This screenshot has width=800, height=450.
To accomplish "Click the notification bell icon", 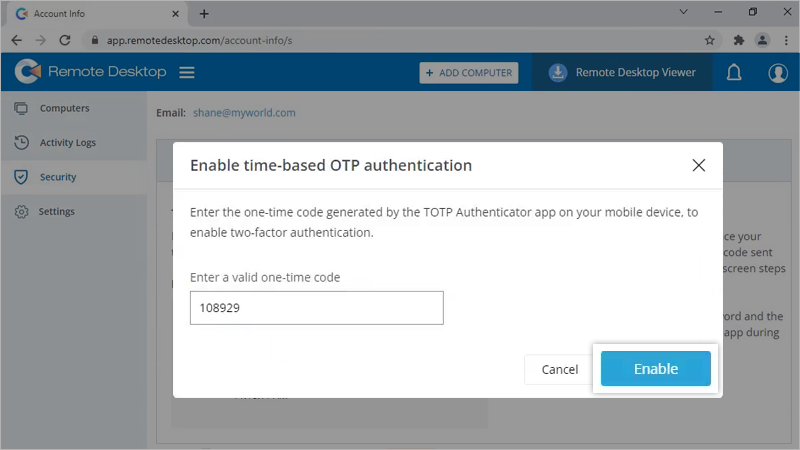I will 734,72.
